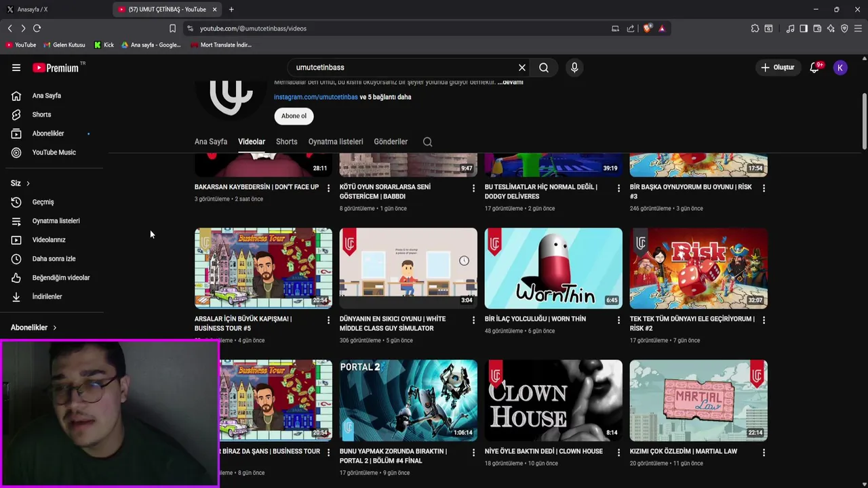Reload the page

[x=37, y=28]
